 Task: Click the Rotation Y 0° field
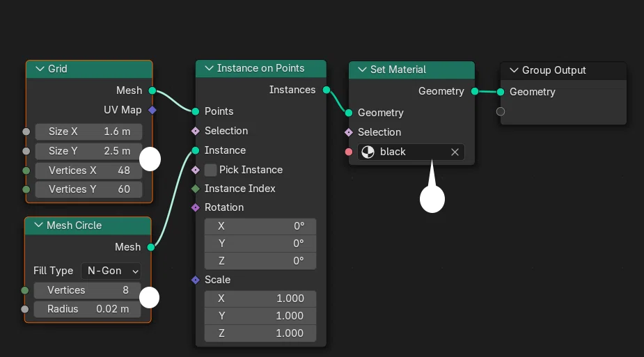260,244
